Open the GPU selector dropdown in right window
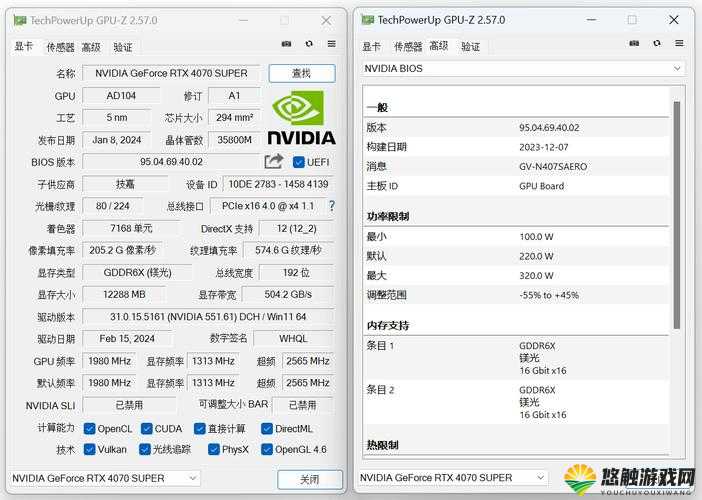This screenshot has width=702, height=500. [452, 478]
